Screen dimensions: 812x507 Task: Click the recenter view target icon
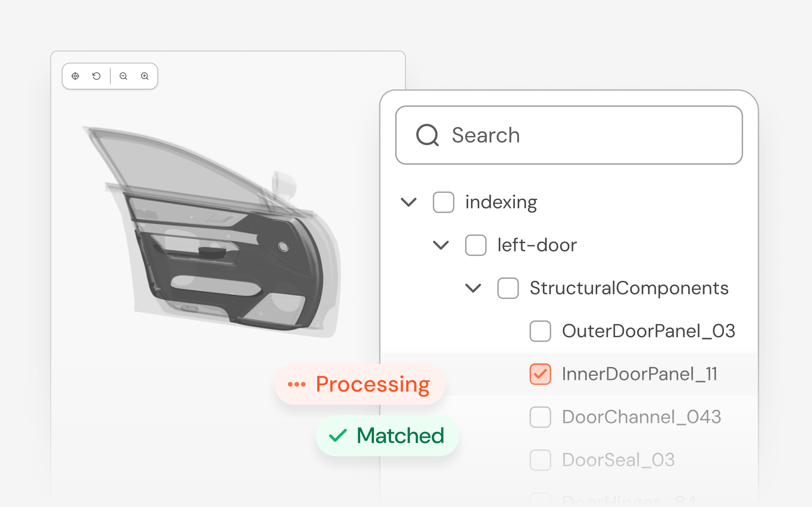pyautogui.click(x=75, y=76)
